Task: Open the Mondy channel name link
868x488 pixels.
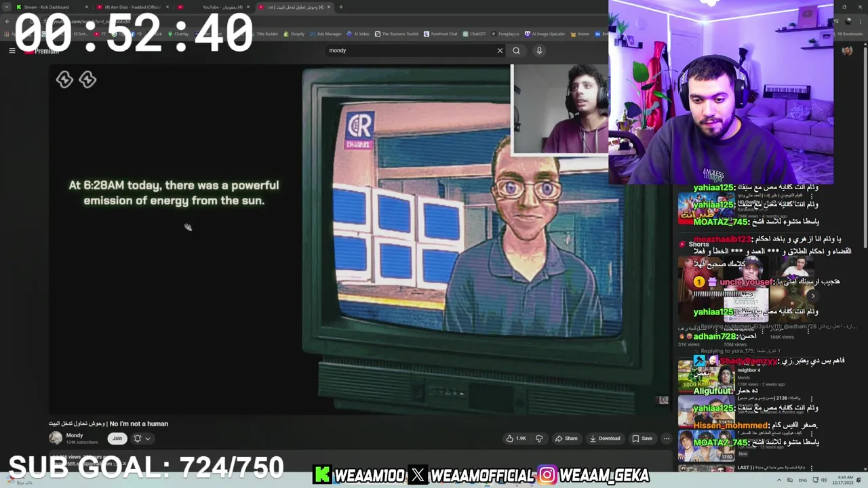Action: tap(75, 435)
